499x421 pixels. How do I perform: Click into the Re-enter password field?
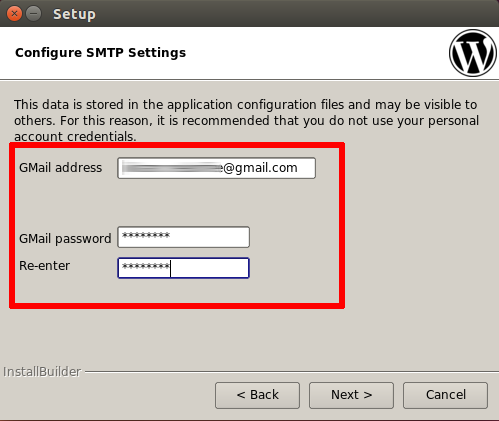point(183,268)
